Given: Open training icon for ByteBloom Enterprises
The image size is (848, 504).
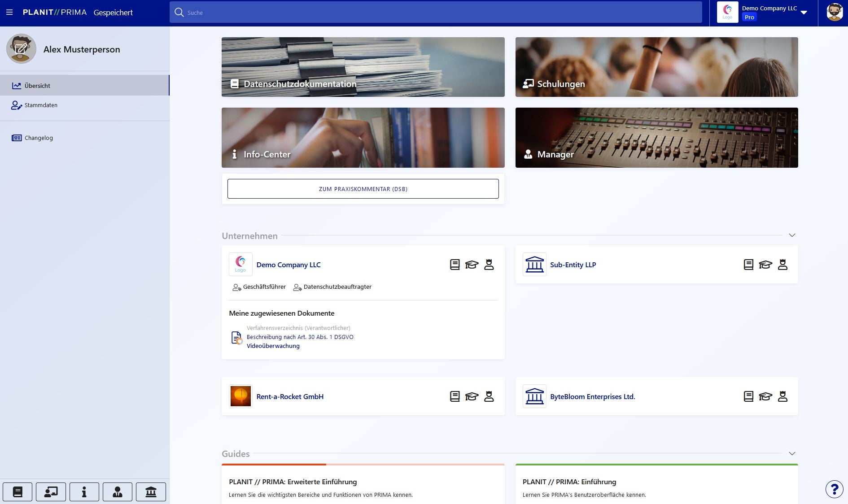Looking at the screenshot, I should tap(765, 396).
